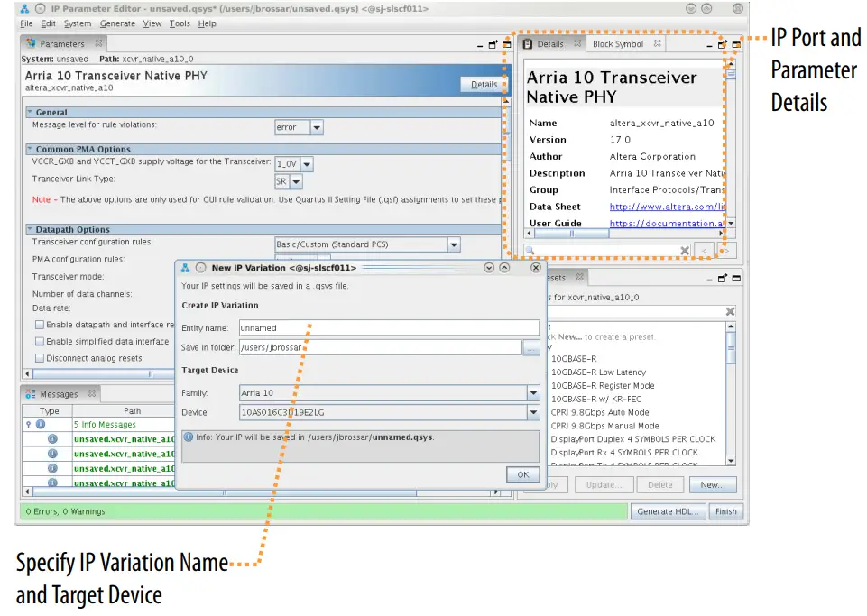Screen dimensions: 867x616
Task: Undock the Parameters panel
Action: click(x=492, y=43)
